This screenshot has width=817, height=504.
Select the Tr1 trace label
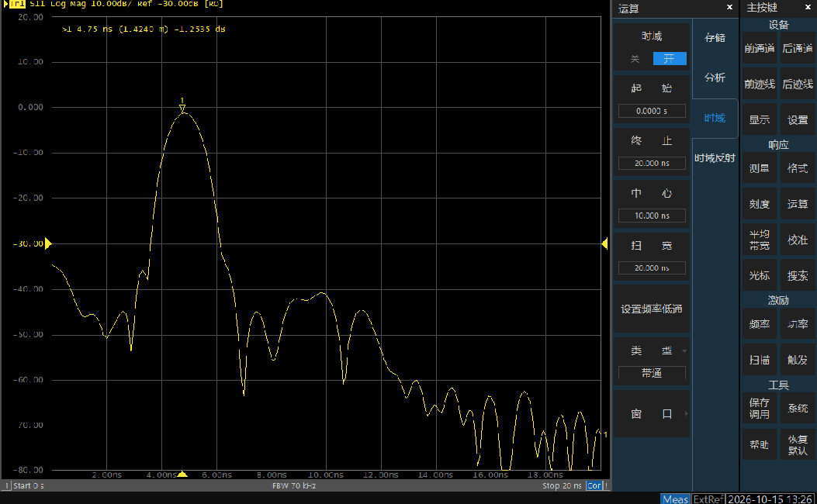[x=17, y=4]
